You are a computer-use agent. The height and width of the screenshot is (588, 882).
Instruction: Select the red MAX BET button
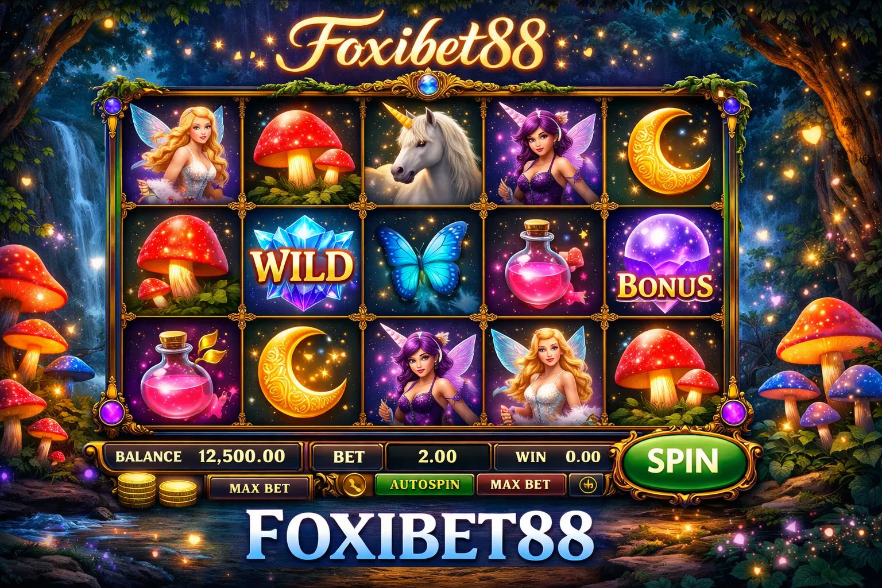[x=520, y=485]
